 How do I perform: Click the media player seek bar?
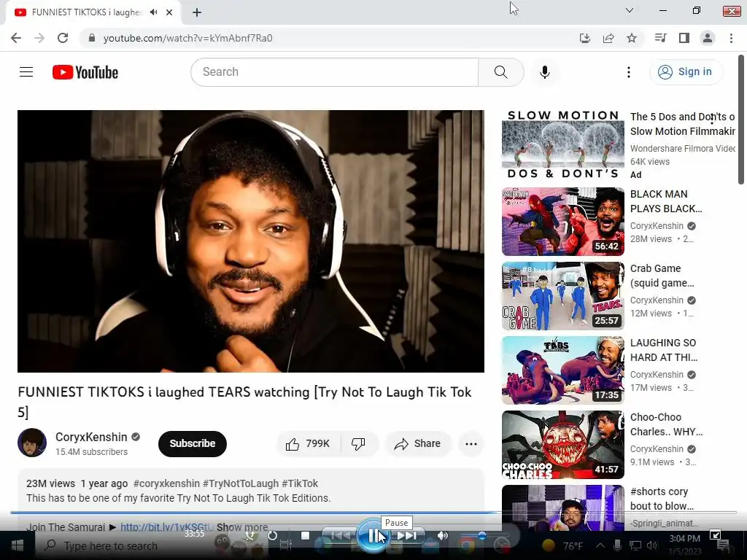(373, 513)
